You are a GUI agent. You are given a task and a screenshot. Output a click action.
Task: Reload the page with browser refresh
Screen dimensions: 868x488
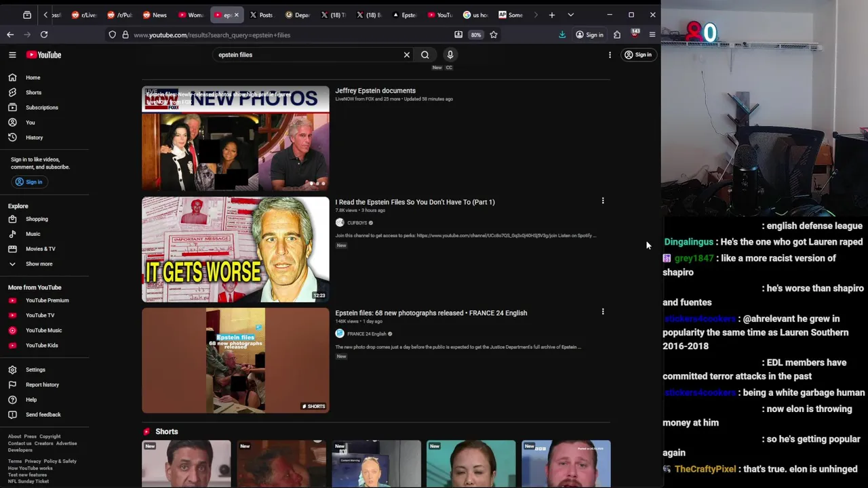[x=44, y=35]
